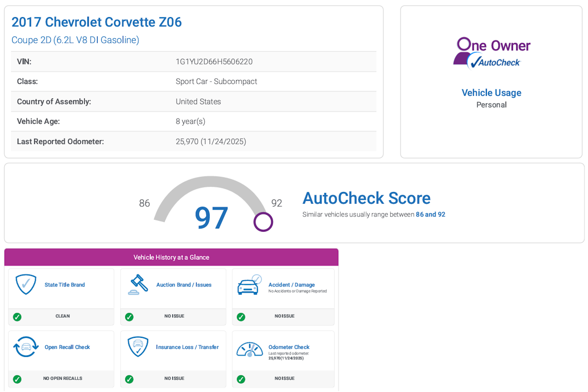
Task: Click the CLEAN status text
Action: pos(63,316)
